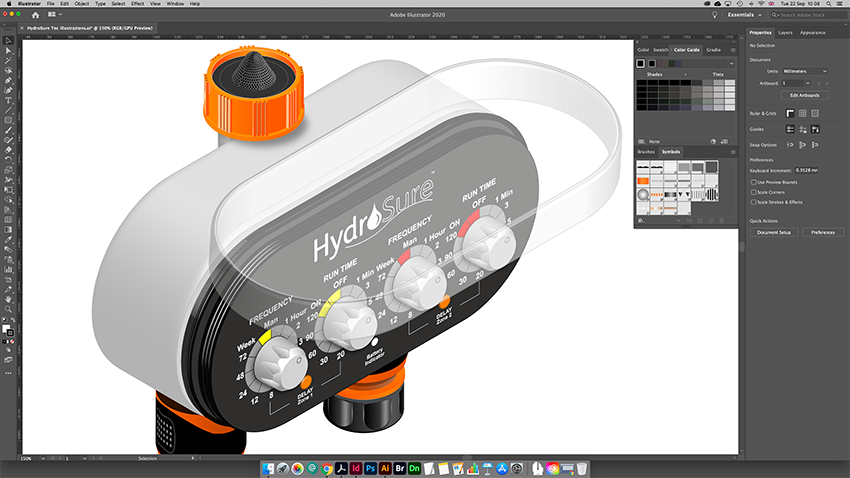Select the Pen tool
The width and height of the screenshot is (850, 478).
(x=8, y=80)
